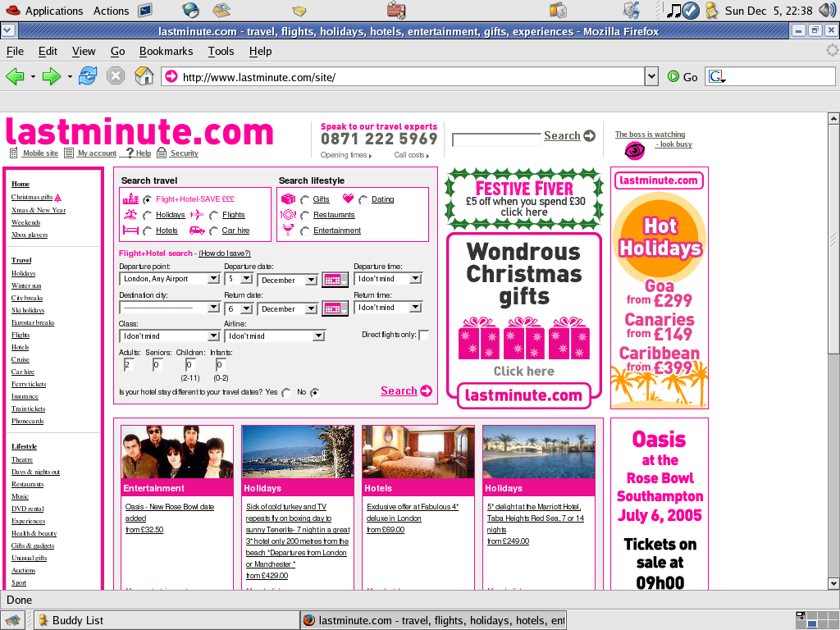
Task: Open the Departure time dropdown
Action: (388, 279)
